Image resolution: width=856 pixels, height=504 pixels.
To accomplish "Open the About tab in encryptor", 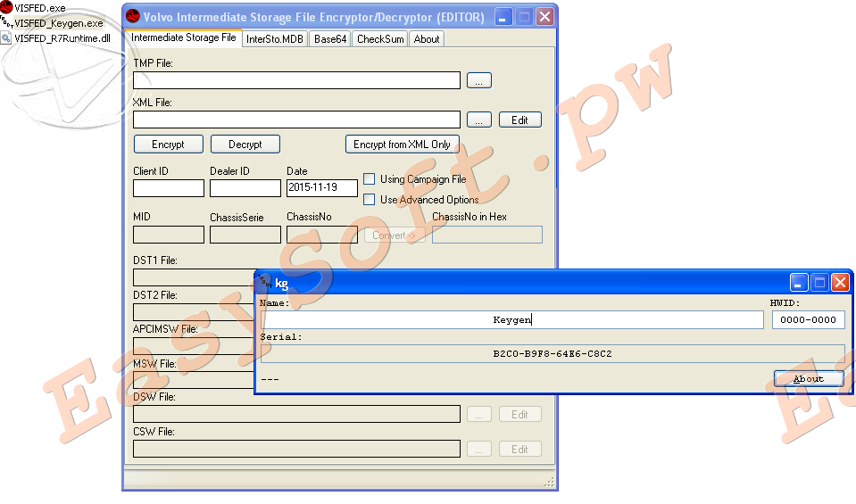I will point(427,39).
